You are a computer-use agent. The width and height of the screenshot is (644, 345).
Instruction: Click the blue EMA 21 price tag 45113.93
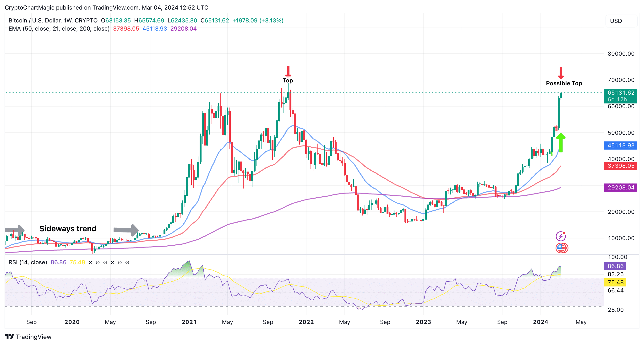[620, 146]
